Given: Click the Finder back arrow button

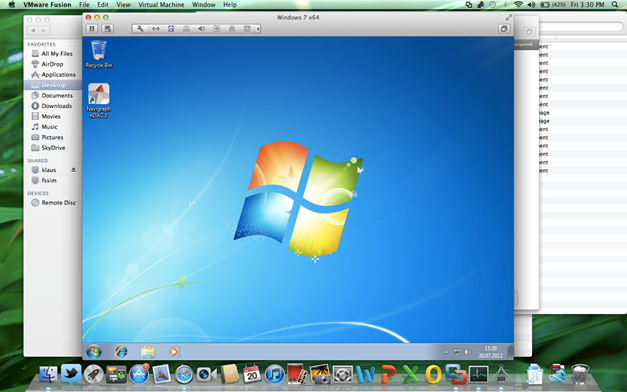Looking at the screenshot, I should (33, 30).
